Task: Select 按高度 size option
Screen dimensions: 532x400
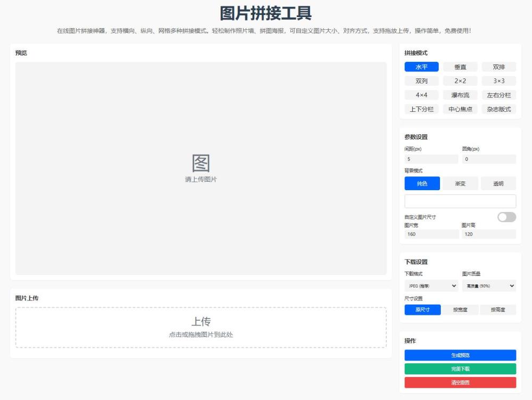Action: point(498,309)
